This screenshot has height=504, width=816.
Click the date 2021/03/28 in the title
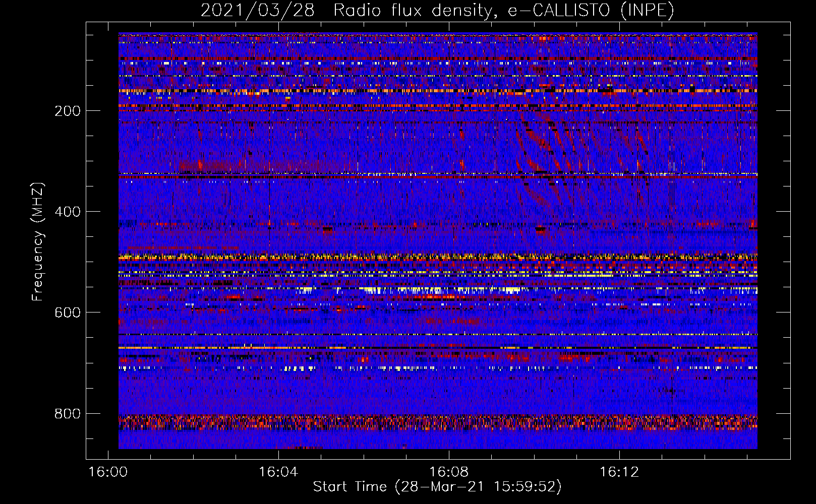tap(257, 11)
